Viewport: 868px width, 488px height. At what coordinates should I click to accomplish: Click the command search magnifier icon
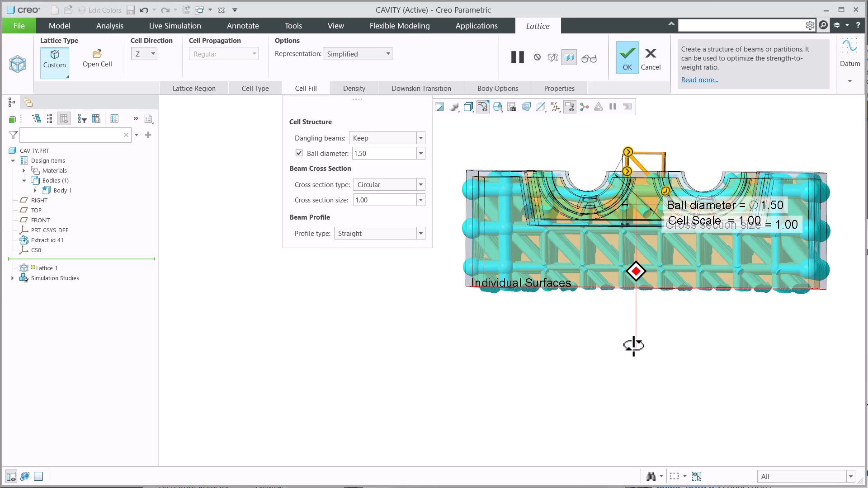tap(823, 25)
